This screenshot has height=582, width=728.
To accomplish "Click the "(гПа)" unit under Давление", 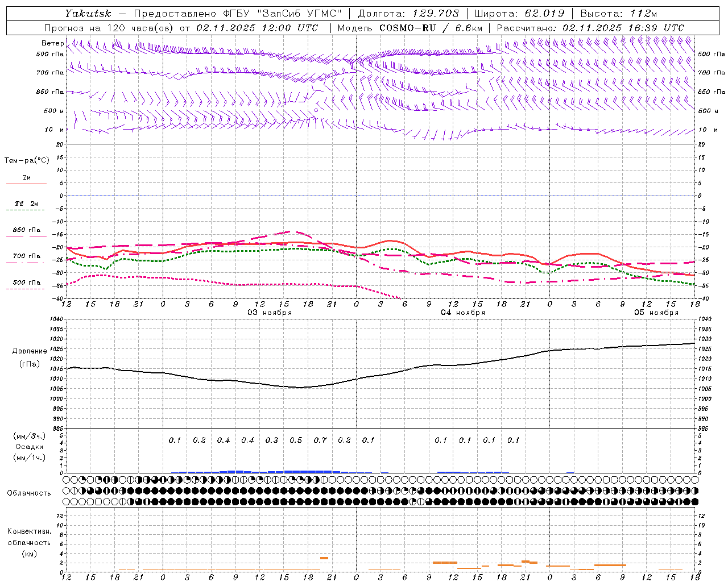I will pos(30,364).
